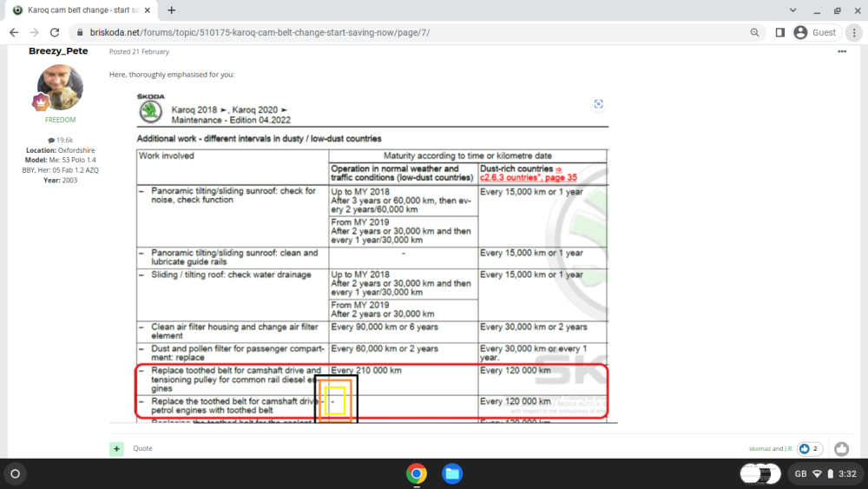
Task: Click Quote to reply to post
Action: pos(142,448)
